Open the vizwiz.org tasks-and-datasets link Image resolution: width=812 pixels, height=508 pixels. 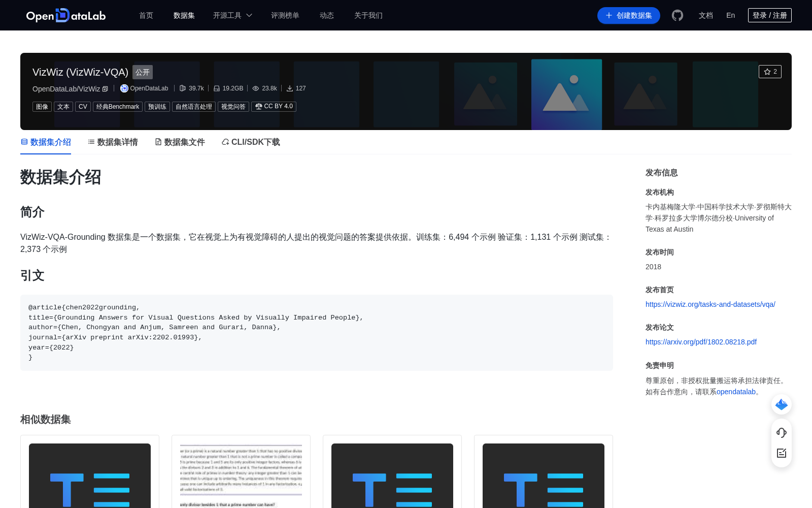pyautogui.click(x=710, y=304)
